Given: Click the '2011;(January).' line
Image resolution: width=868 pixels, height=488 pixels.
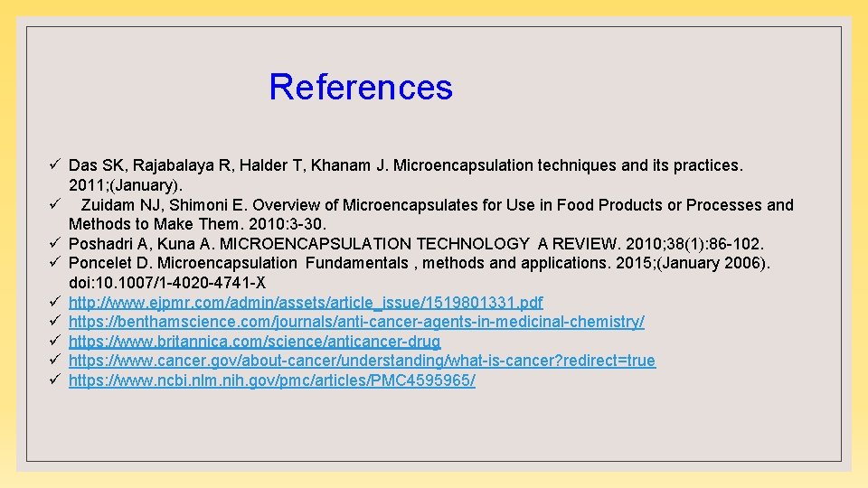Looking at the screenshot, I should pyautogui.click(x=126, y=184).
